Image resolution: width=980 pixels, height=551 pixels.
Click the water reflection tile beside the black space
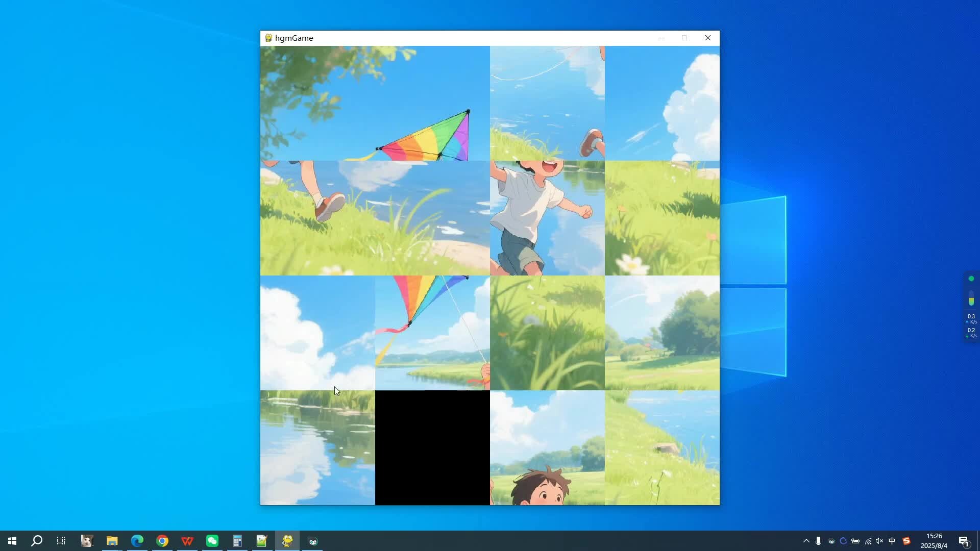click(317, 447)
